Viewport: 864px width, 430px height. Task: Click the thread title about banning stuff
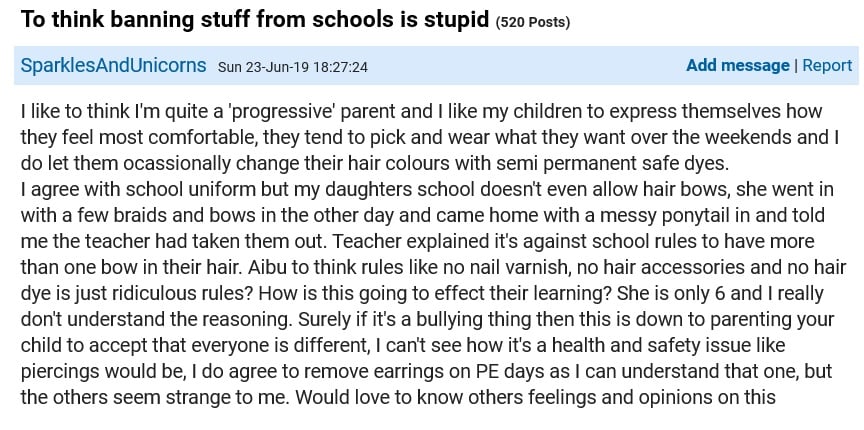click(x=254, y=21)
